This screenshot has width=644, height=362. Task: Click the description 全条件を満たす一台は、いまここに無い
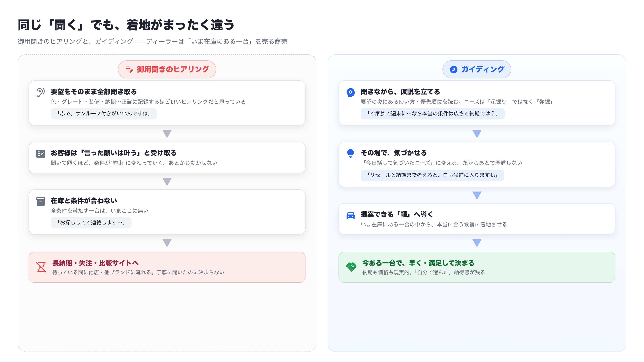(100, 211)
